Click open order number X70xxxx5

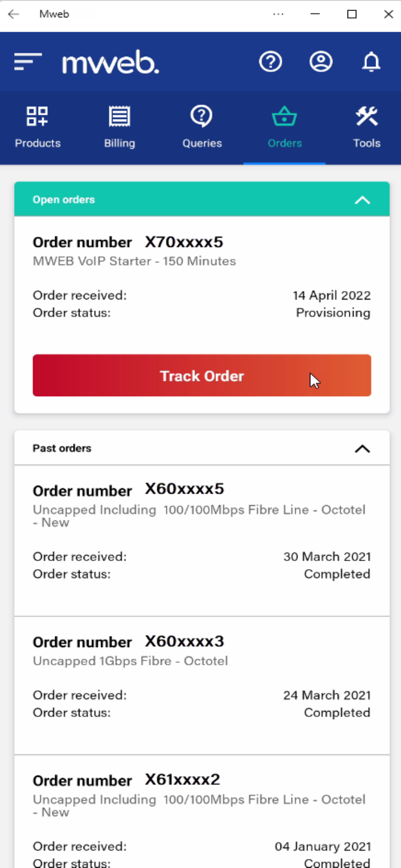point(184,242)
